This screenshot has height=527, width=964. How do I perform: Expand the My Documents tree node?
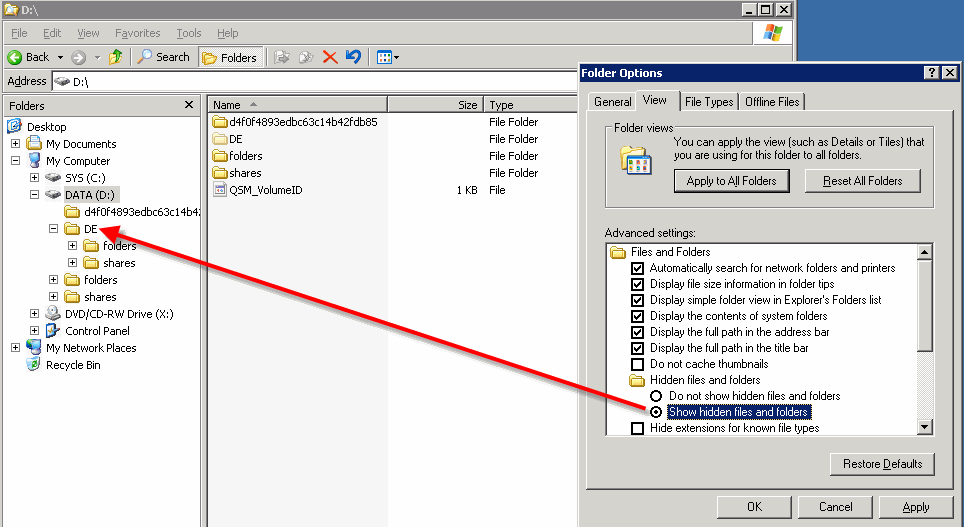(x=15, y=144)
